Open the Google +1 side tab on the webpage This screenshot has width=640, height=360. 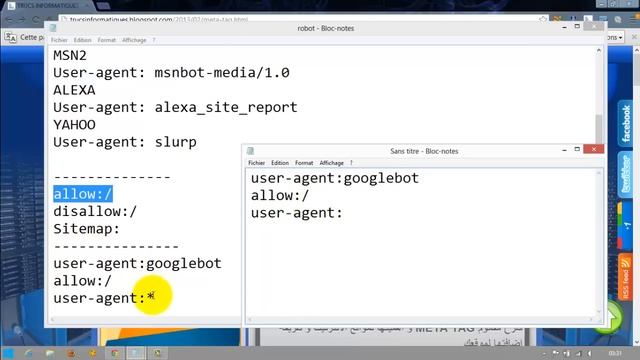(x=626, y=225)
